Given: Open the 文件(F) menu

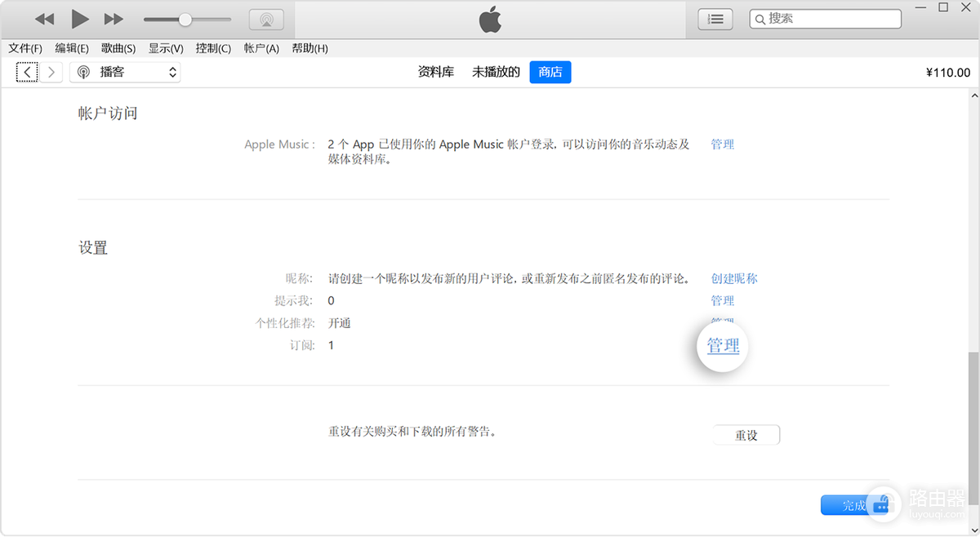Looking at the screenshot, I should coord(25,48).
